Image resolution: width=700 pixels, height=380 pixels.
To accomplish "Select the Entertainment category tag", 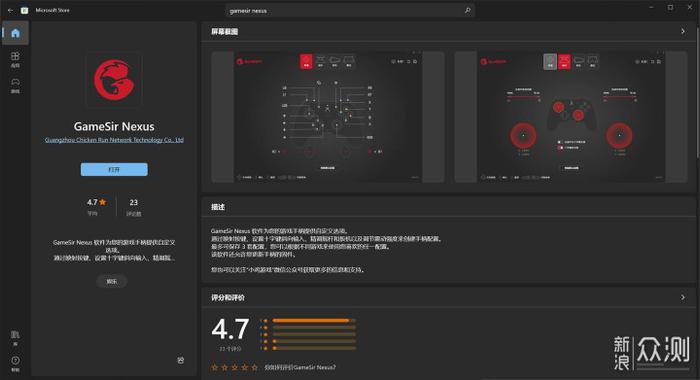I will tap(112, 281).
